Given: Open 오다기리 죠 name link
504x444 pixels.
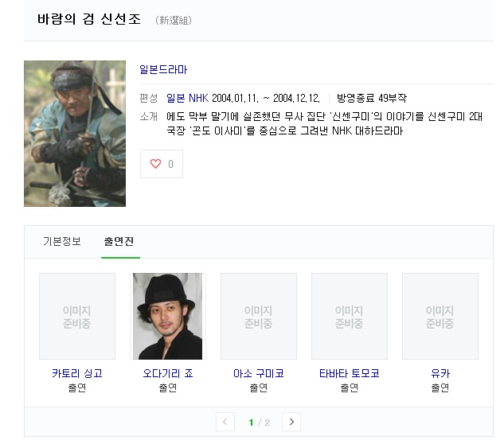Looking at the screenshot, I should pyautogui.click(x=167, y=373).
